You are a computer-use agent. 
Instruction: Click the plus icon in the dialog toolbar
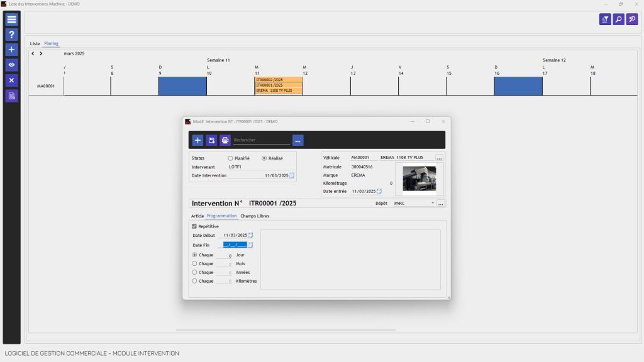point(197,140)
